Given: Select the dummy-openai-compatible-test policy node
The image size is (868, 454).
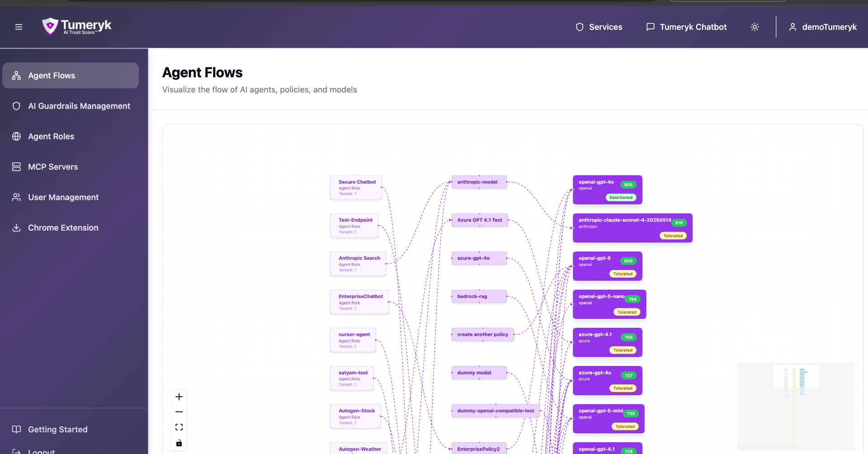Looking at the screenshot, I should coord(496,411).
